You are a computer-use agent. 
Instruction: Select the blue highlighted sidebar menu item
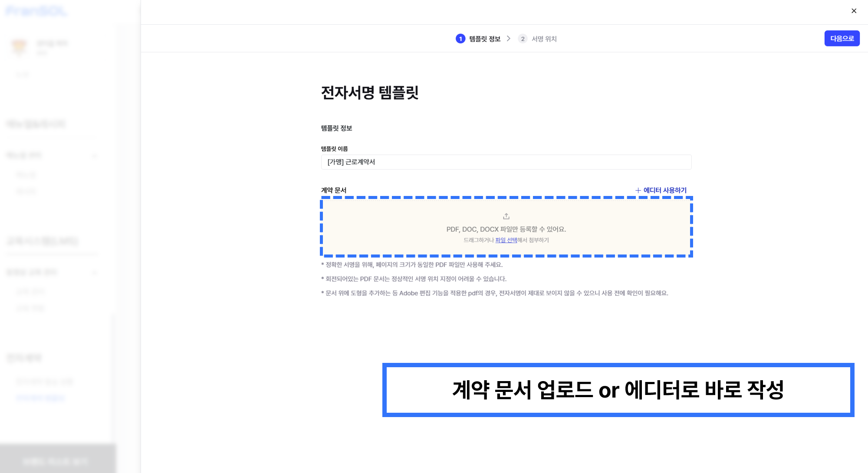pyautogui.click(x=40, y=398)
